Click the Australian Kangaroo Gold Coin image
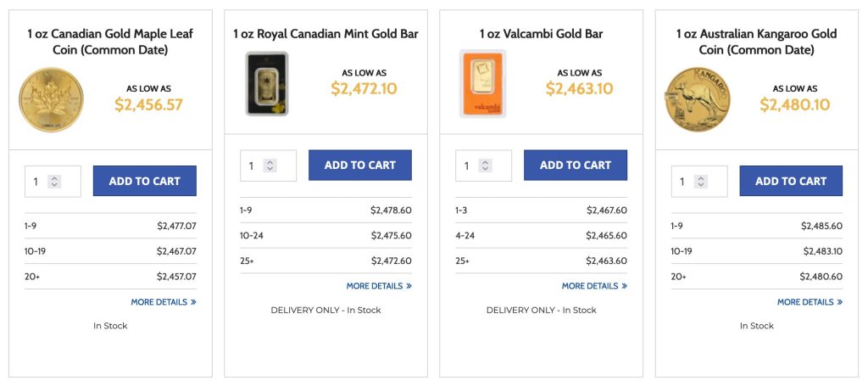The image size is (868, 387). [x=697, y=100]
